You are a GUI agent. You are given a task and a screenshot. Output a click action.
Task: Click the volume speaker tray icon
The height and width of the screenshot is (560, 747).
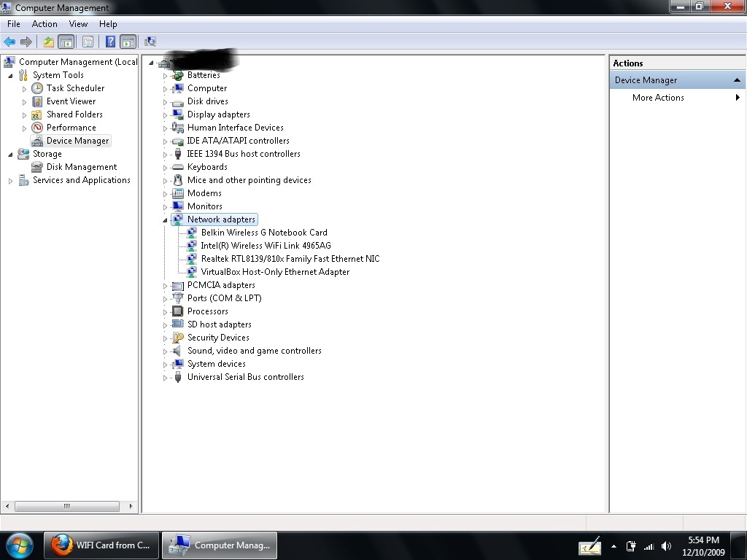(x=666, y=546)
